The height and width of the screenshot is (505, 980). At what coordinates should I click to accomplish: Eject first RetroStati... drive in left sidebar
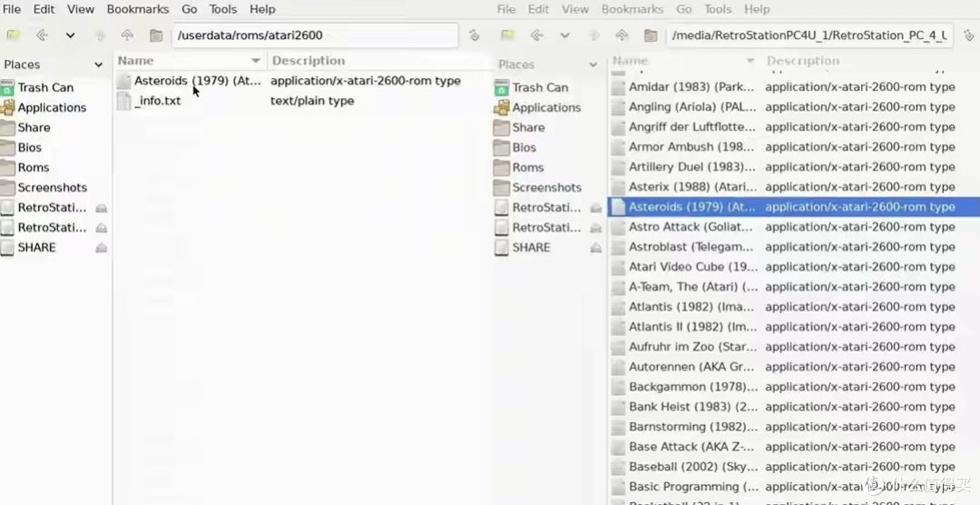(x=102, y=208)
